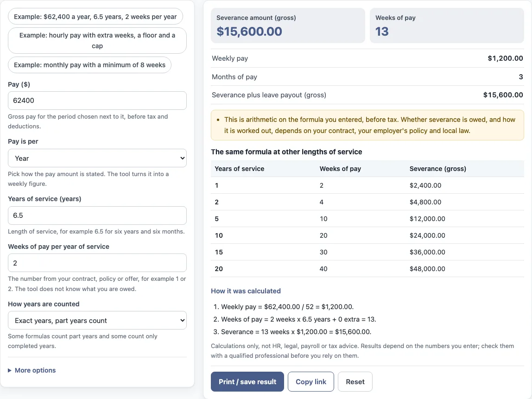Click the Months of pay value 3

521,76
